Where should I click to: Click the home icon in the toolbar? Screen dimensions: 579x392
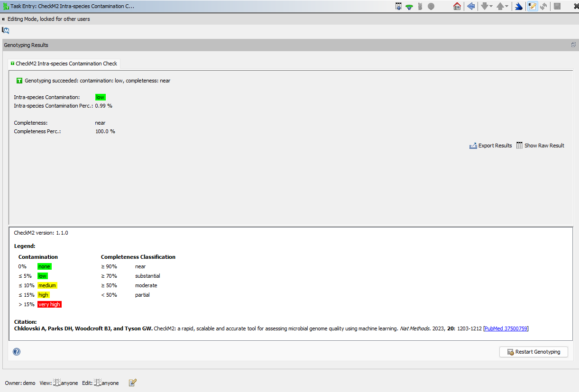pos(457,6)
